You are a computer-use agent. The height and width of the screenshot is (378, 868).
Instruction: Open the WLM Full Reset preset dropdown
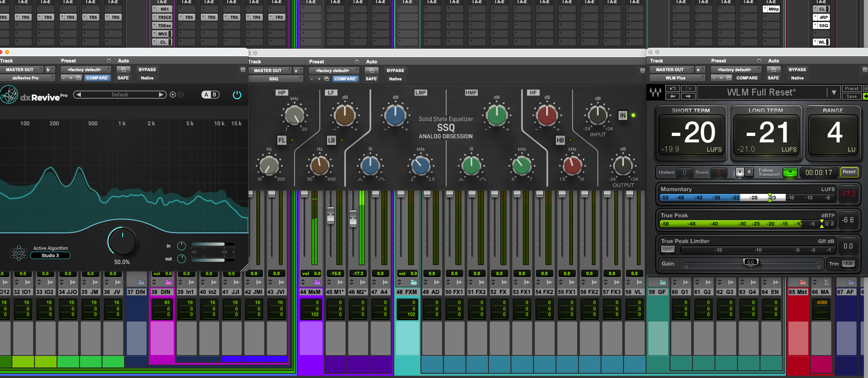point(834,92)
